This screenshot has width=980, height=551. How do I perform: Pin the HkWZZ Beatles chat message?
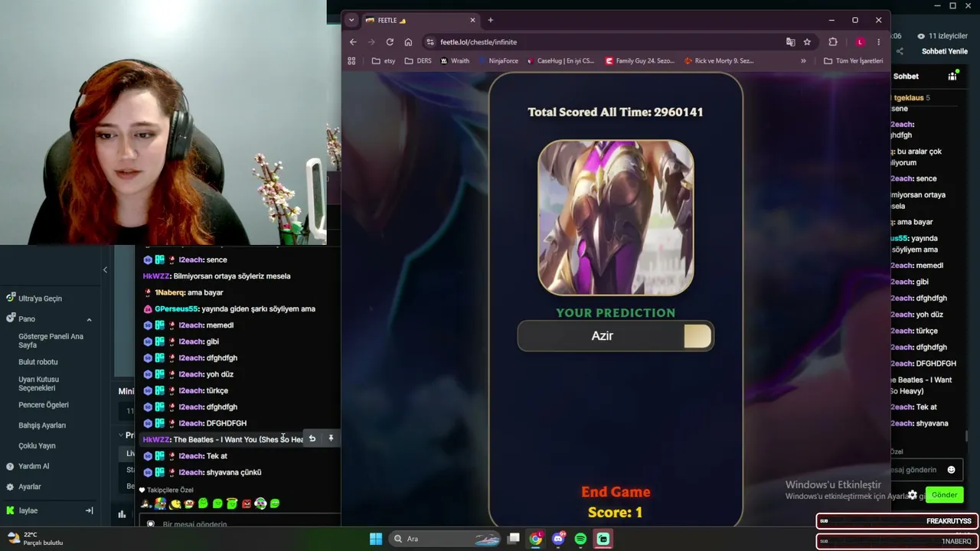coord(331,439)
